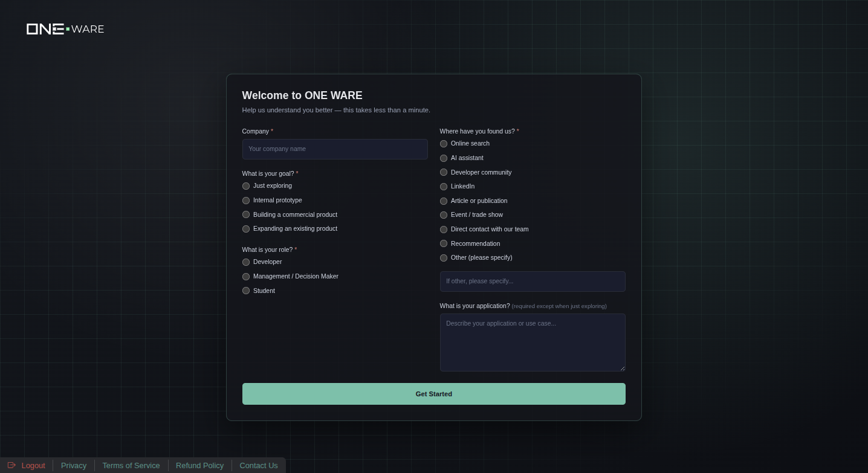Select "LinkedIn" under where you found us
Screen dimensions: 868x473
click(x=444, y=187)
